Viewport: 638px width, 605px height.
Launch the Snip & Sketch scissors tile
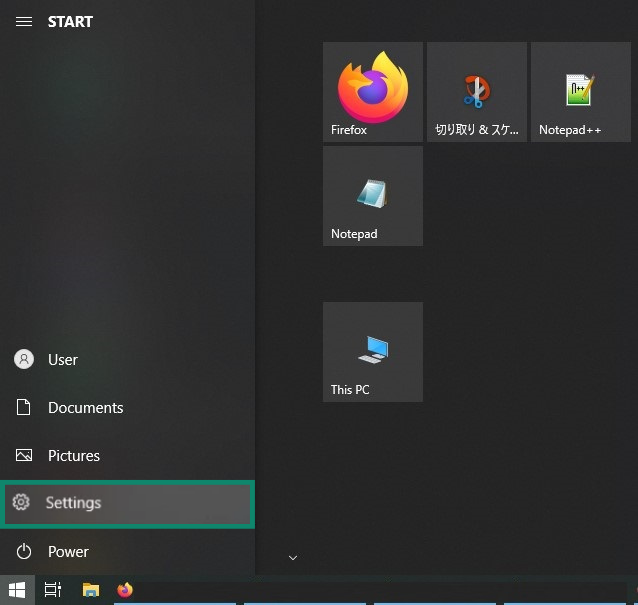click(476, 91)
